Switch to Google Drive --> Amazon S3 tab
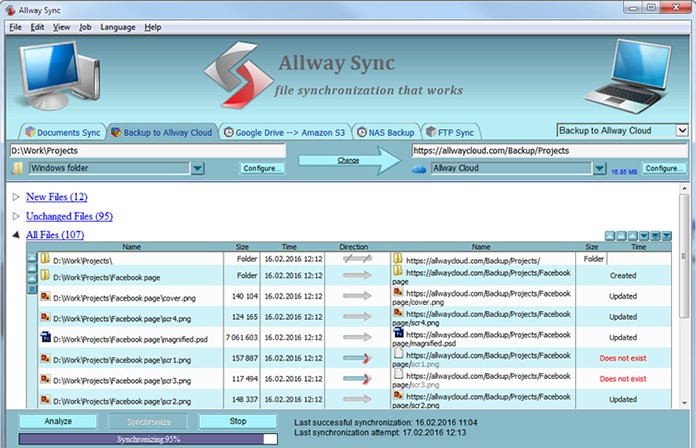 pos(285,132)
